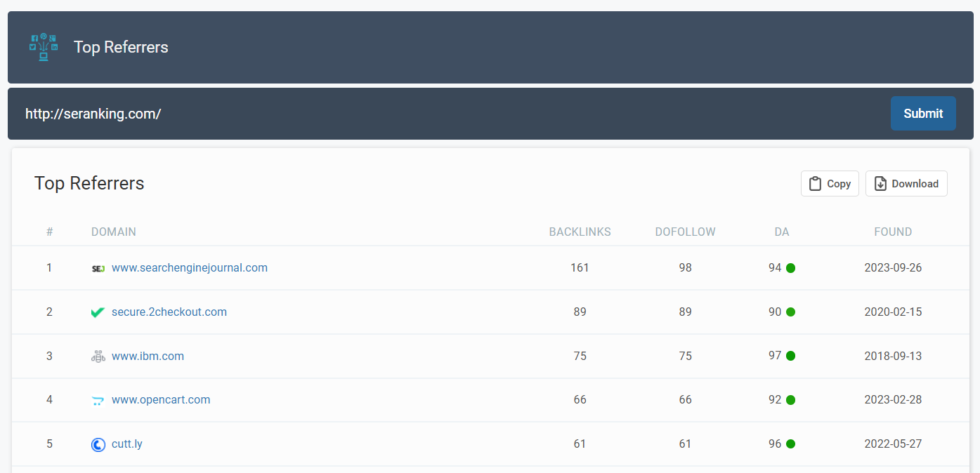Viewport: 980px width, 473px height.
Task: Open www.ibm.com link
Action: click(x=148, y=357)
